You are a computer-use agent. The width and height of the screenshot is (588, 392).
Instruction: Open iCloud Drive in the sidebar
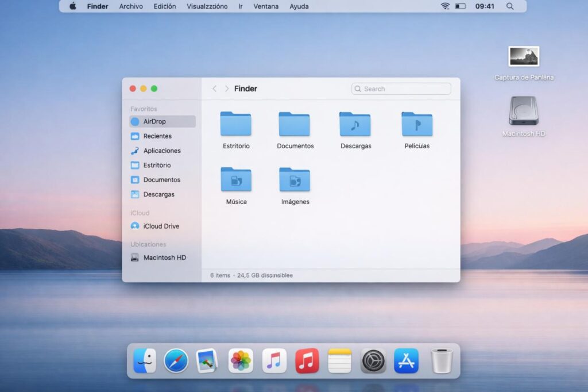point(163,226)
